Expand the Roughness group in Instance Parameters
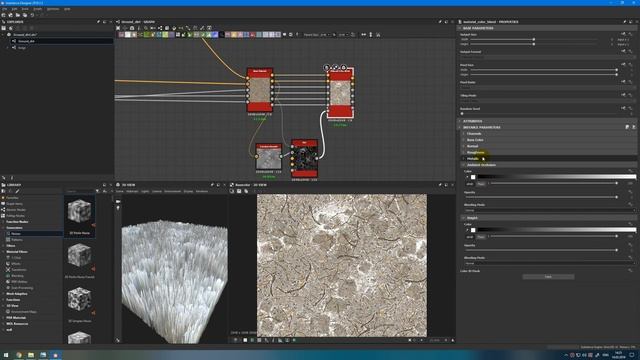This screenshot has height=360, width=640. click(x=464, y=152)
